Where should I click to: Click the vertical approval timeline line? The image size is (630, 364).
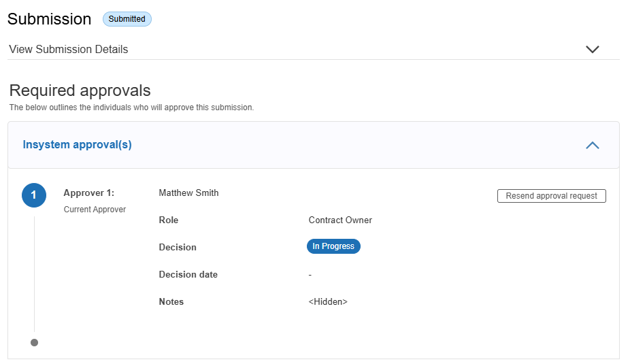34,272
